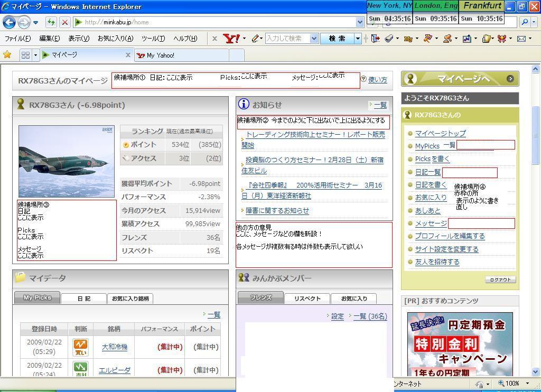The width and height of the screenshot is (541, 392).
Task: Click the fighter jet profile image
Action: point(66,161)
